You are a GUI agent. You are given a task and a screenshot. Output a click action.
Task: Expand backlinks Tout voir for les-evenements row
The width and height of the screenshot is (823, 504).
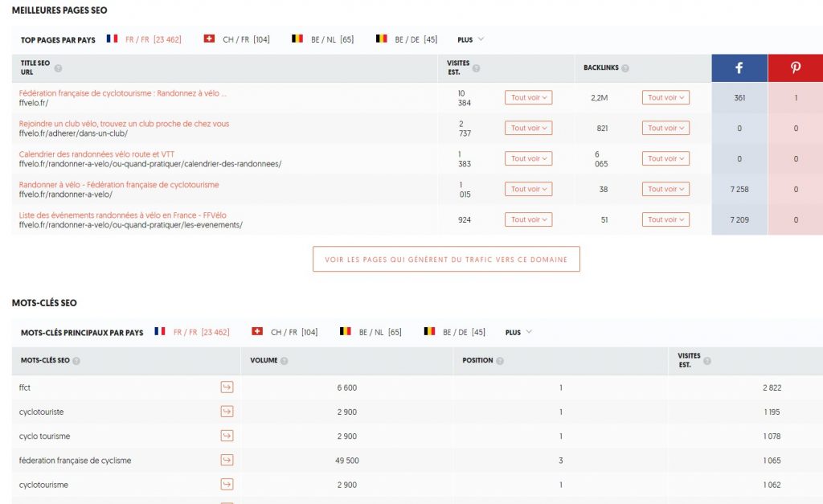[x=665, y=219]
